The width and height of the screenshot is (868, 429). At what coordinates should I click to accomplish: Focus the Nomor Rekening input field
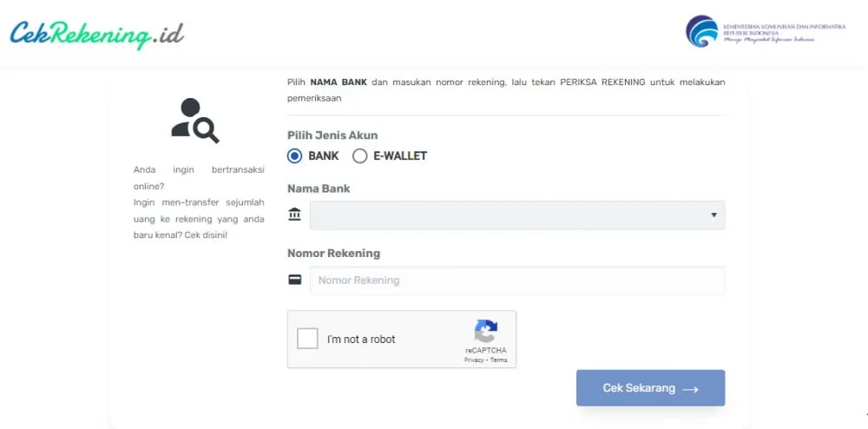click(516, 280)
